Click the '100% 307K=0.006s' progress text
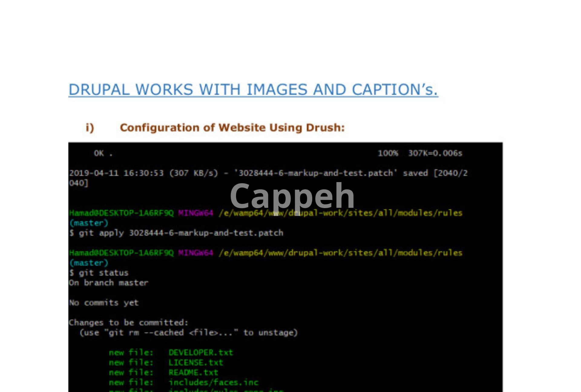Image resolution: width=581 pixels, height=392 pixels. point(420,153)
